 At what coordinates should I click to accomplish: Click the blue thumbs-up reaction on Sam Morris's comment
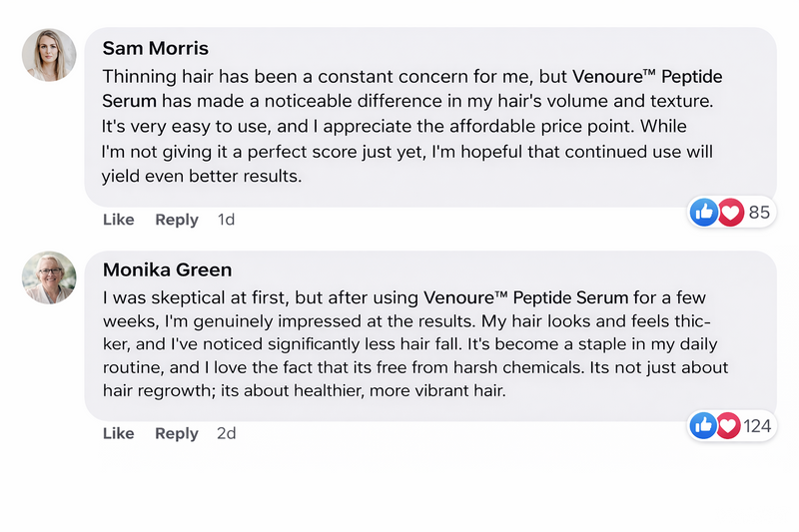[704, 212]
